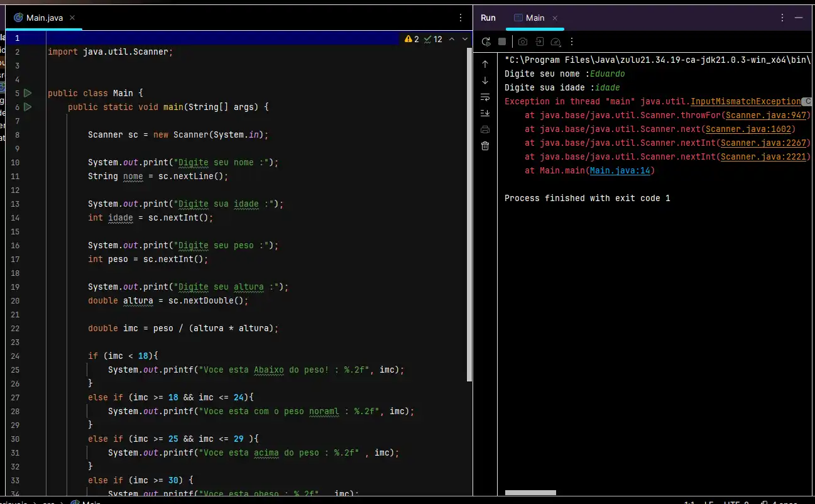This screenshot has height=504, width=815.
Task: Click 'String nome = sc.nextLine();' line
Action: [158, 176]
